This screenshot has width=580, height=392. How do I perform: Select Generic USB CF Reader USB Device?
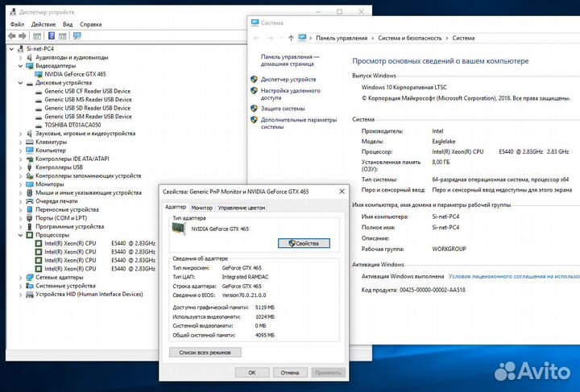pos(88,91)
